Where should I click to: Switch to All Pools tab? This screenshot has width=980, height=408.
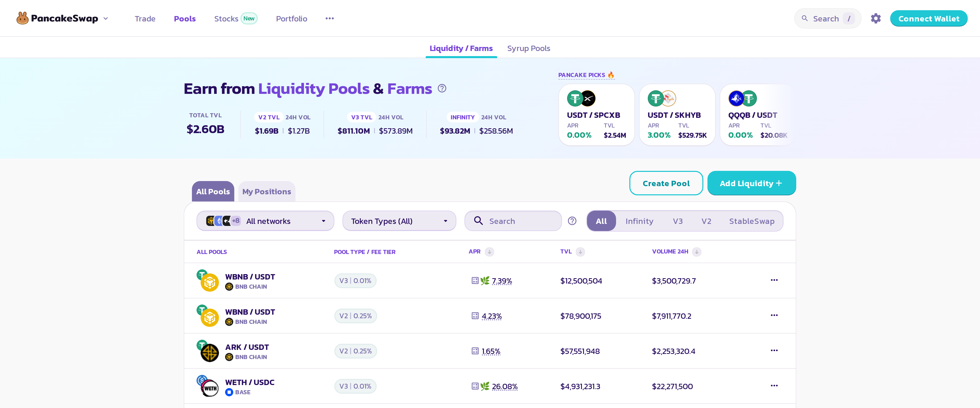(213, 191)
